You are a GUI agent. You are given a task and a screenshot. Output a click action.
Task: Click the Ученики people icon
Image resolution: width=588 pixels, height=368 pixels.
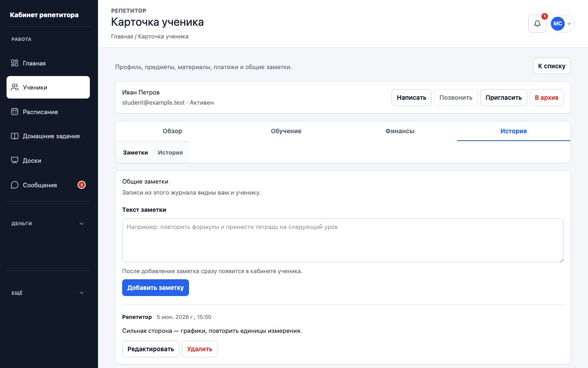click(x=15, y=87)
